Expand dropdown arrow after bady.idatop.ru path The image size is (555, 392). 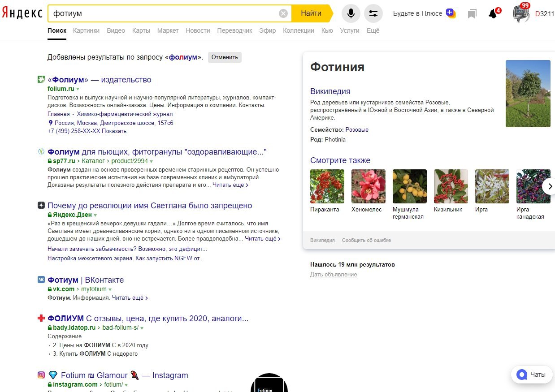(x=142, y=328)
